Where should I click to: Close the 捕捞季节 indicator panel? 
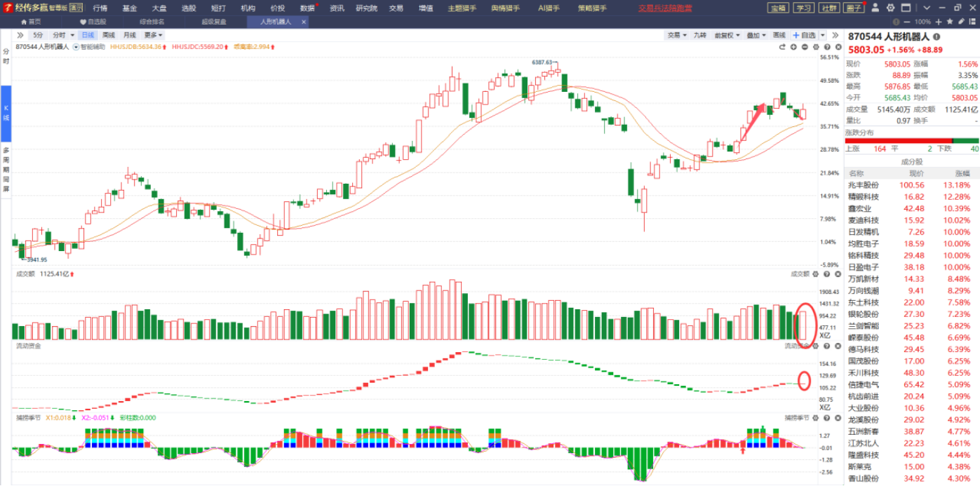point(836,417)
